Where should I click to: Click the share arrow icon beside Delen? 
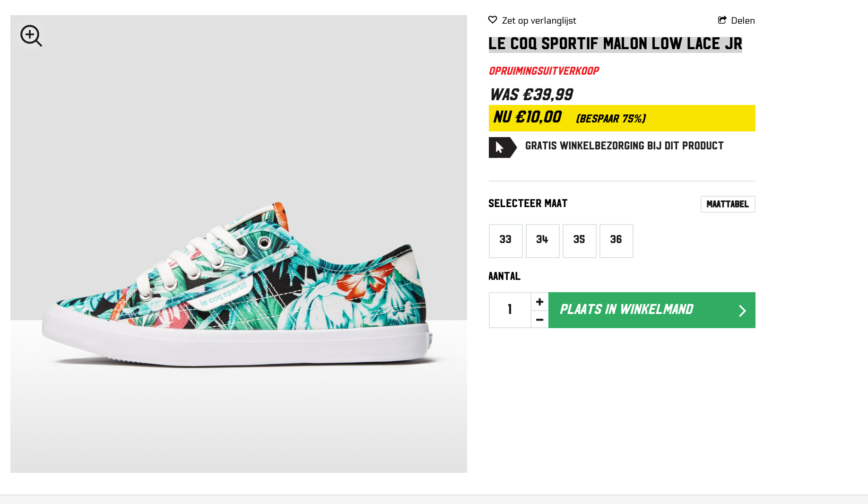click(x=722, y=20)
